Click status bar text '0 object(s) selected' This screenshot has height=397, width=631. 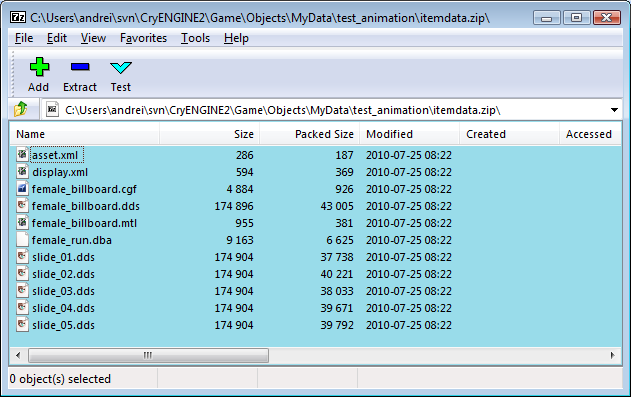click(x=60, y=379)
